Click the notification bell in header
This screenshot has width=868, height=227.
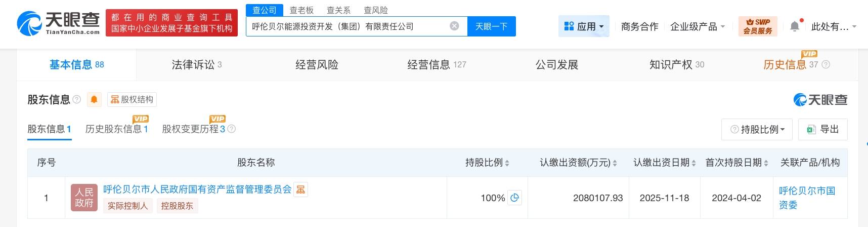coord(795,26)
